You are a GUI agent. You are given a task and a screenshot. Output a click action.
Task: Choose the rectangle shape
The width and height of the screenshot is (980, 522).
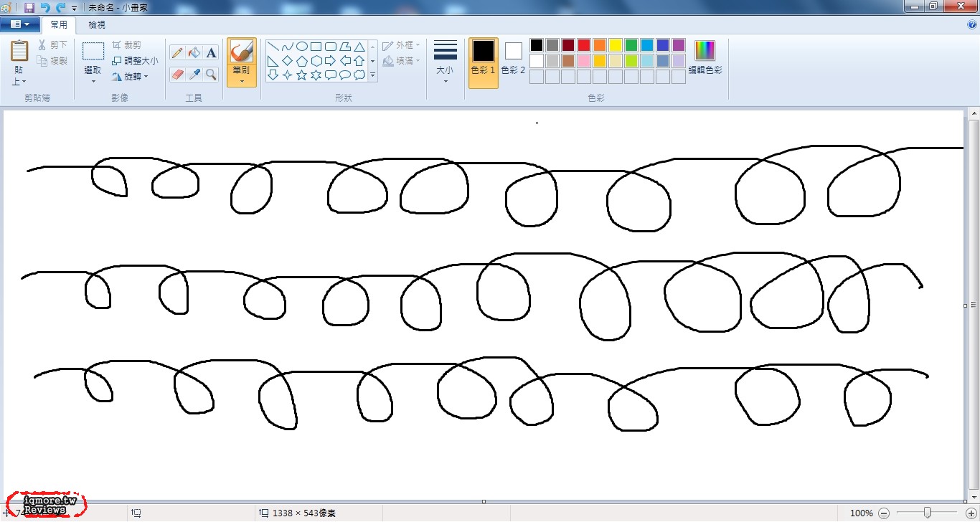[x=316, y=47]
